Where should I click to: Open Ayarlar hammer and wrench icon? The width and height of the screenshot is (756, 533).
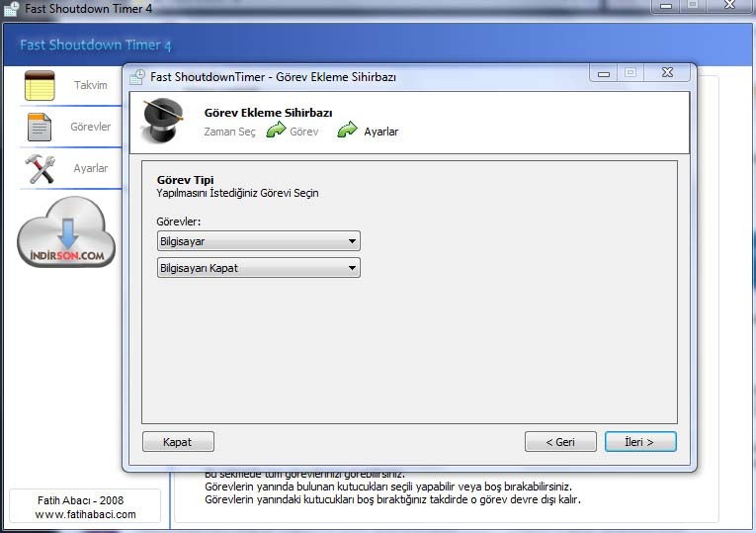tap(40, 169)
